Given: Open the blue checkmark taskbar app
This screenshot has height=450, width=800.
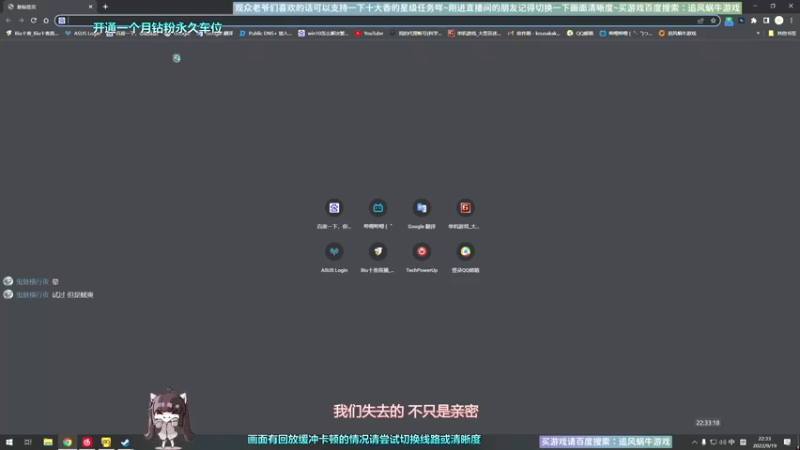Looking at the screenshot, I should 126,442.
